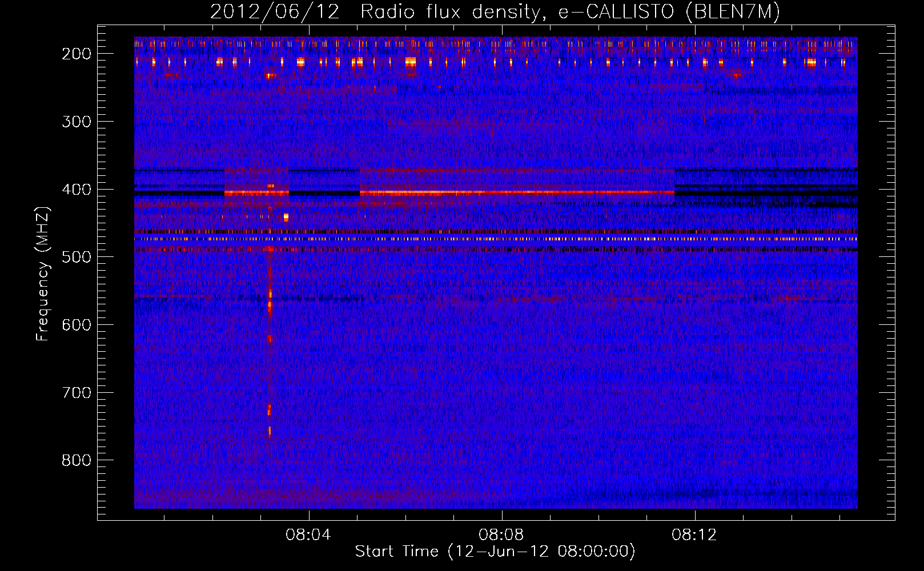
Task: Click the 'Frequency (MHZ)' axis label
Action: coord(43,274)
